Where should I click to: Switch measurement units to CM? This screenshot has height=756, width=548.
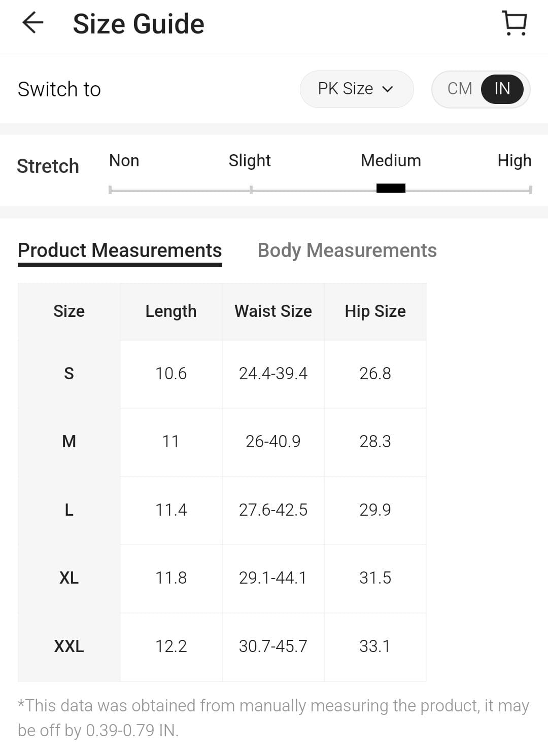click(x=459, y=89)
